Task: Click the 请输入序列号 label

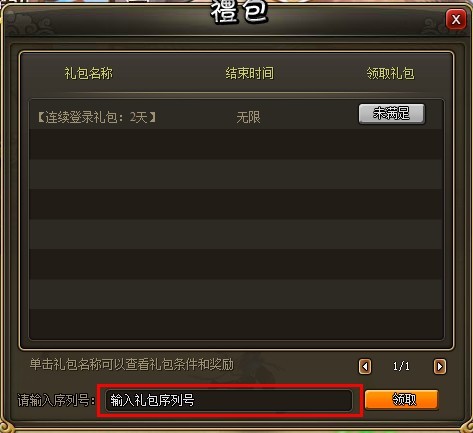Action: tap(56, 400)
